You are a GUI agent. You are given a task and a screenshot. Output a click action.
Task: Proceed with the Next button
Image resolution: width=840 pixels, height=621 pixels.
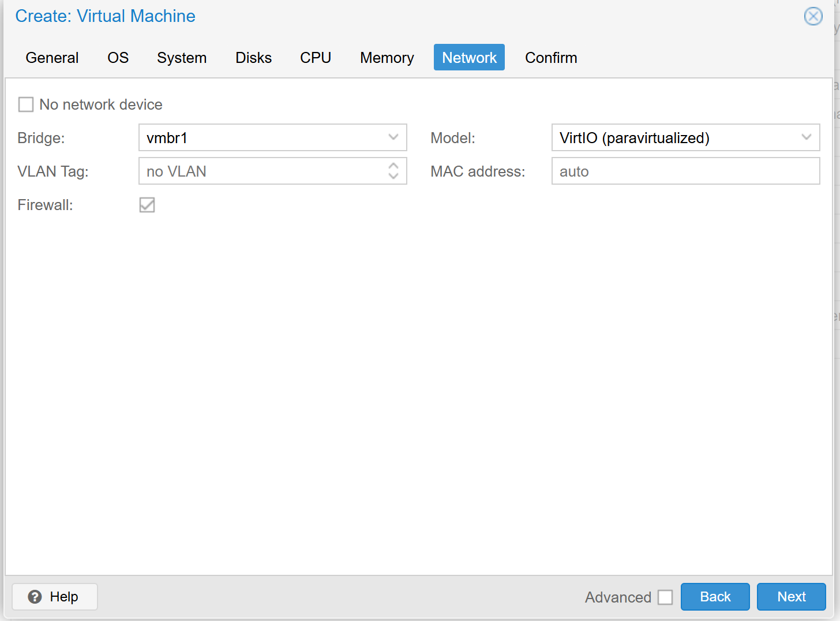[792, 597]
